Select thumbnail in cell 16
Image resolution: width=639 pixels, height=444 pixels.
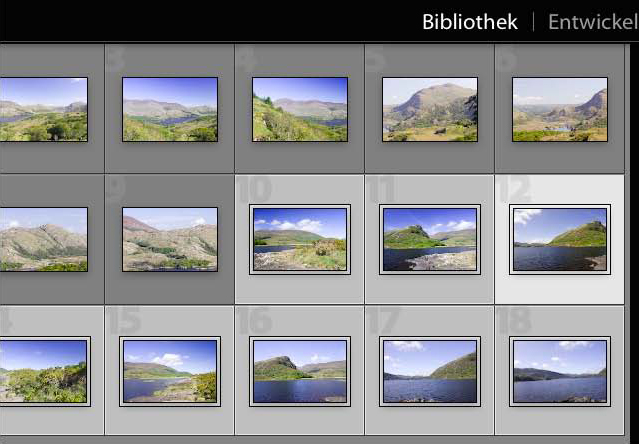300,371
